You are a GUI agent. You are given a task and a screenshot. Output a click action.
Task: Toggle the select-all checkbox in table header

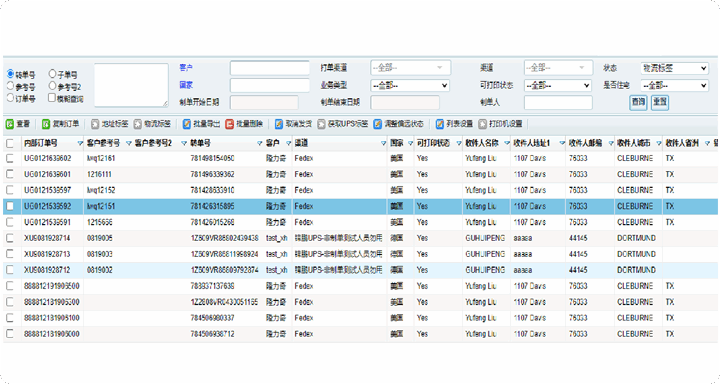pyautogui.click(x=10, y=143)
